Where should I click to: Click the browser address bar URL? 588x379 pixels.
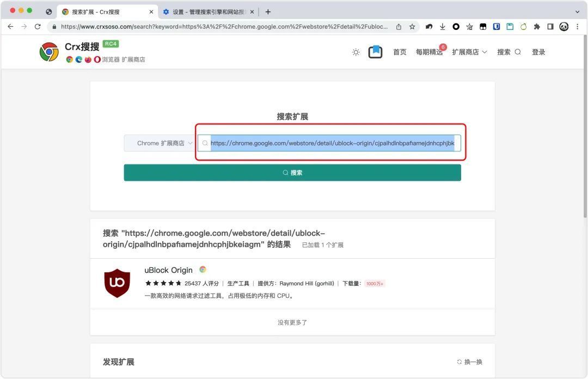point(224,27)
